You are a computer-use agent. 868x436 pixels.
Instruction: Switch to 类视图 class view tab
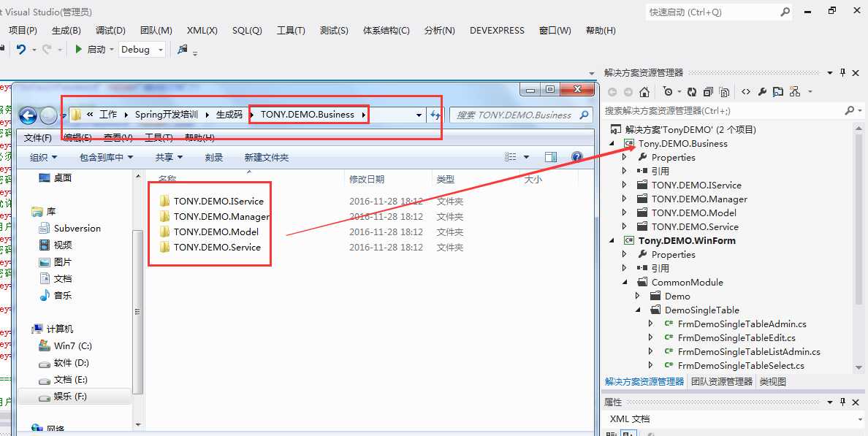coord(772,382)
